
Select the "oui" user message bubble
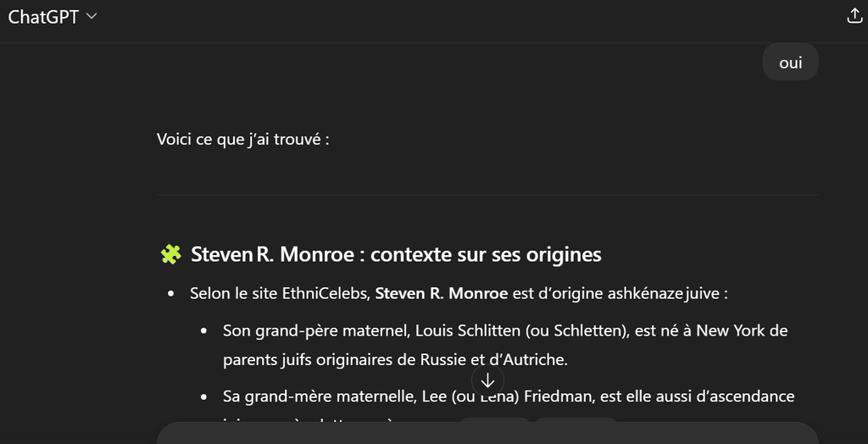(790, 63)
